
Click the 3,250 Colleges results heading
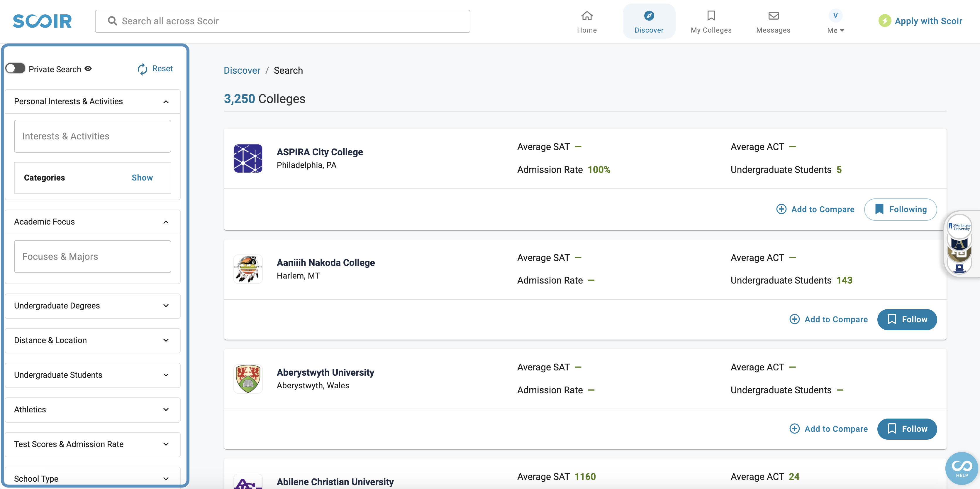(x=265, y=99)
